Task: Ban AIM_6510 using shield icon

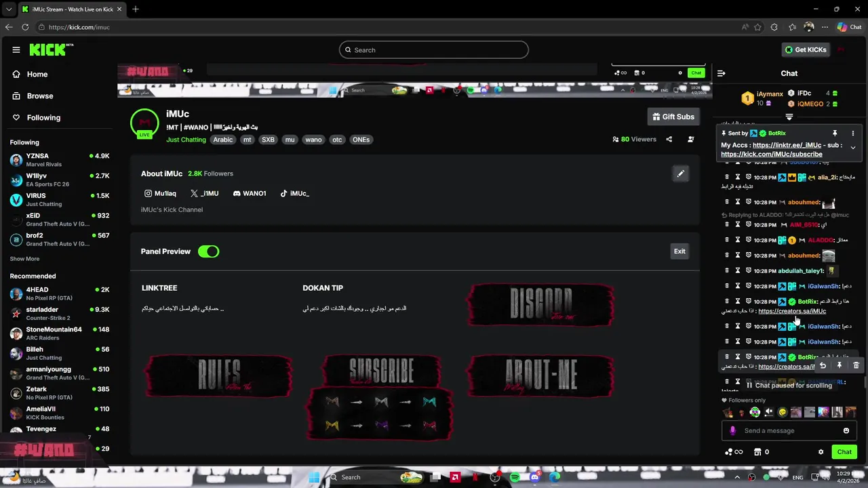Action: click(749, 224)
